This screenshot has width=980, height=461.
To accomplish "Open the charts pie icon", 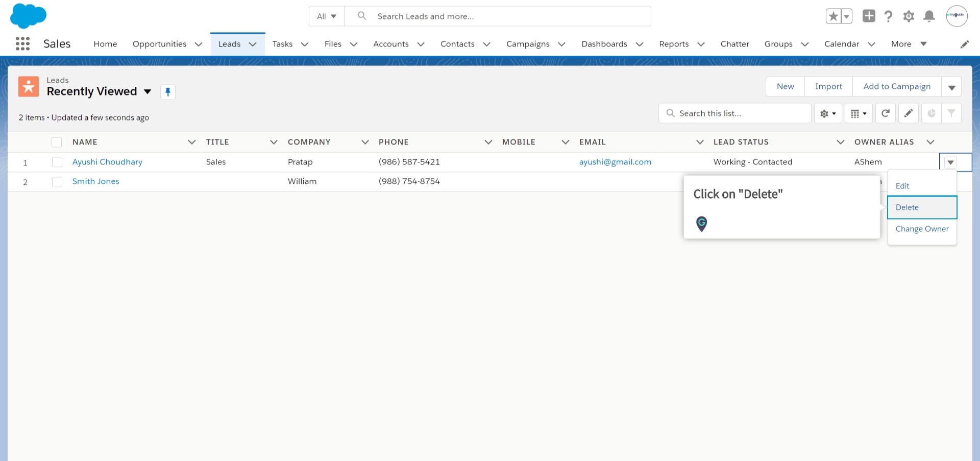I will point(931,113).
